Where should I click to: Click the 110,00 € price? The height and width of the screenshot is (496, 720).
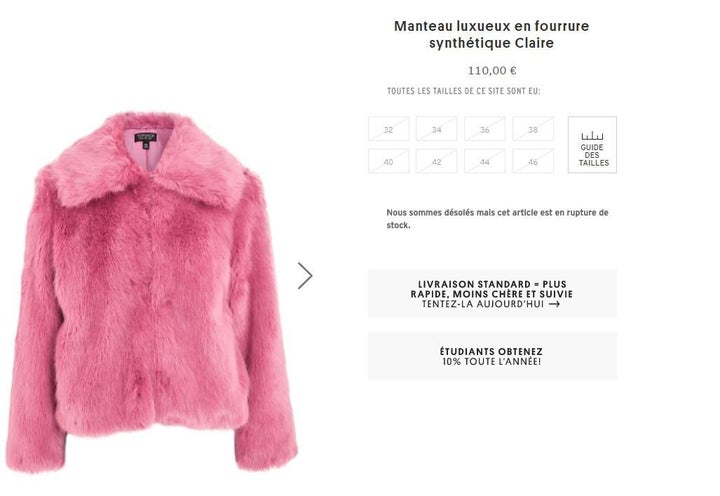(x=492, y=71)
